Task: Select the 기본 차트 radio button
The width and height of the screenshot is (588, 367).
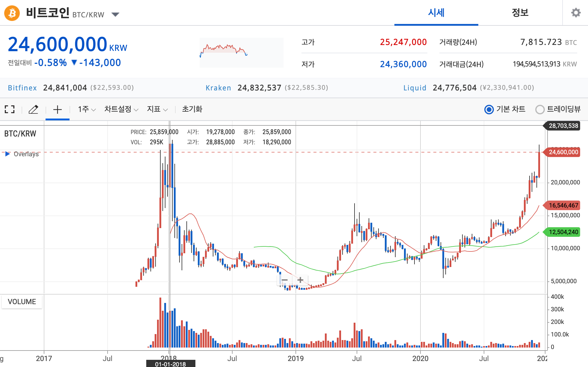Action: pos(489,110)
